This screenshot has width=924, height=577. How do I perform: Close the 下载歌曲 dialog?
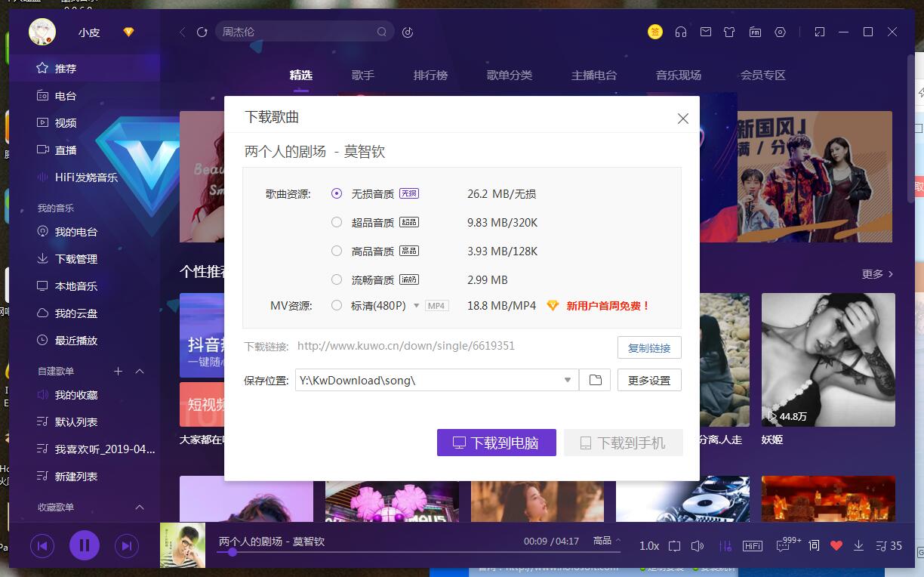pos(683,119)
